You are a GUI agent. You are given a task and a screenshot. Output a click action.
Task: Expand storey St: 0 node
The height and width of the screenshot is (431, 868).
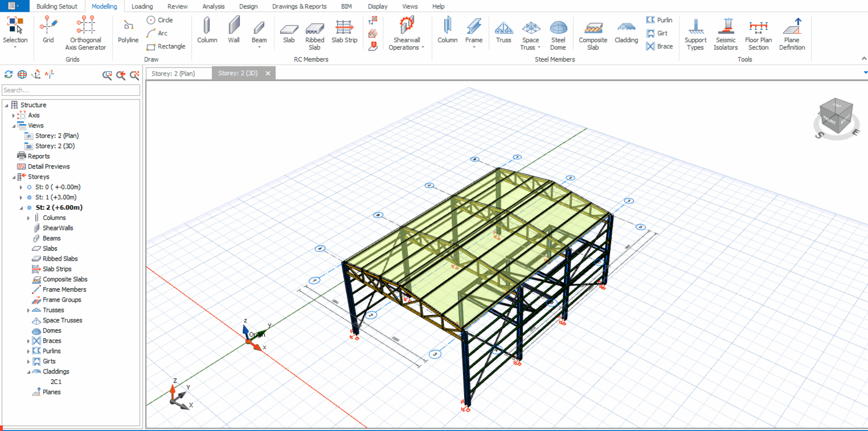pos(21,187)
